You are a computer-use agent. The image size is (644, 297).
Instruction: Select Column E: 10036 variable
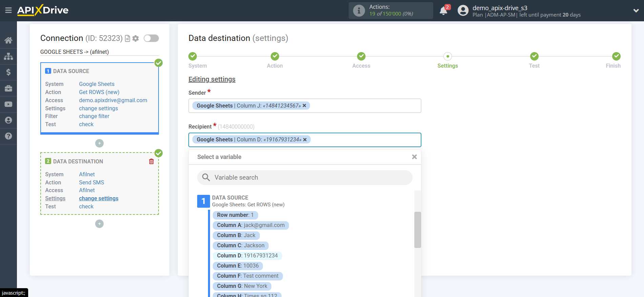click(x=237, y=266)
